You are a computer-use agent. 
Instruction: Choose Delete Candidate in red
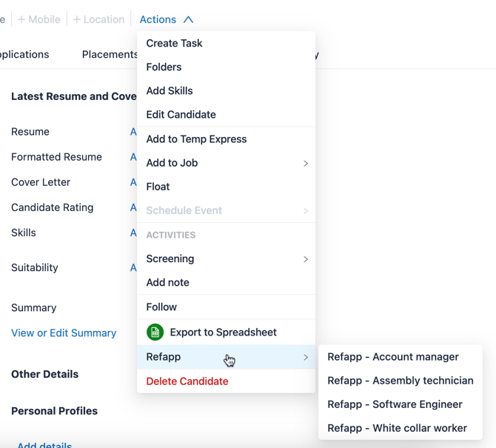(x=227, y=381)
